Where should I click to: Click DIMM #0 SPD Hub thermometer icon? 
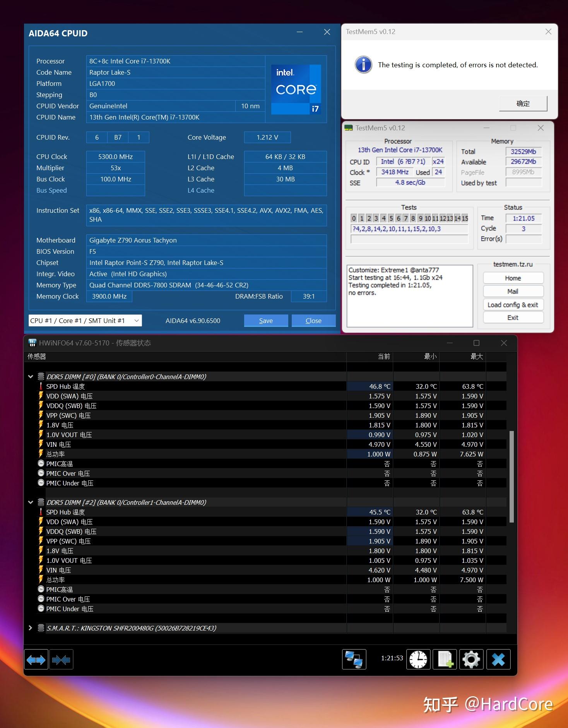[x=41, y=386]
